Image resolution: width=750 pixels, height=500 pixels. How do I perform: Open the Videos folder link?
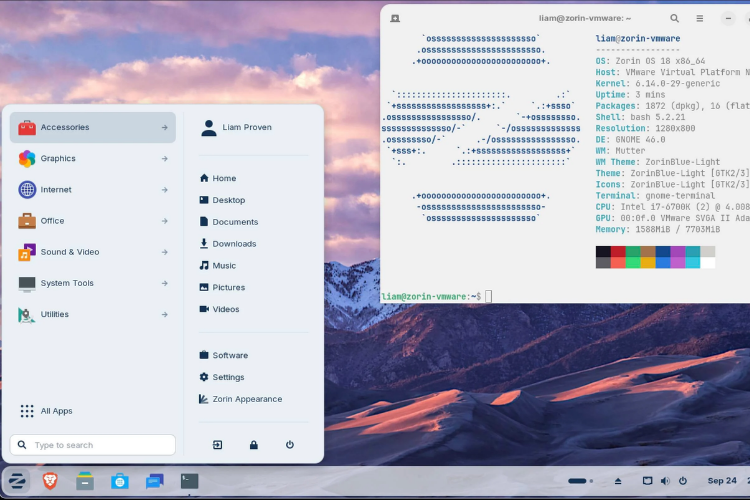point(219,309)
